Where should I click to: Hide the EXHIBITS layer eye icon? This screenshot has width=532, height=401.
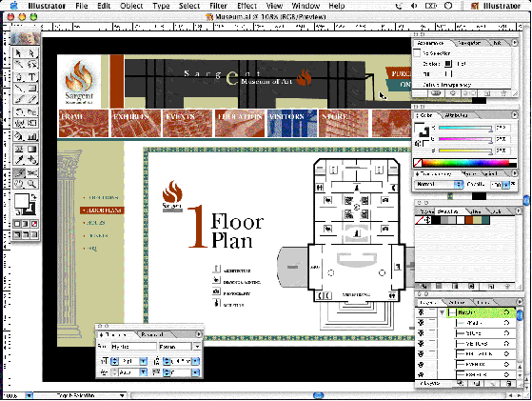(421, 374)
